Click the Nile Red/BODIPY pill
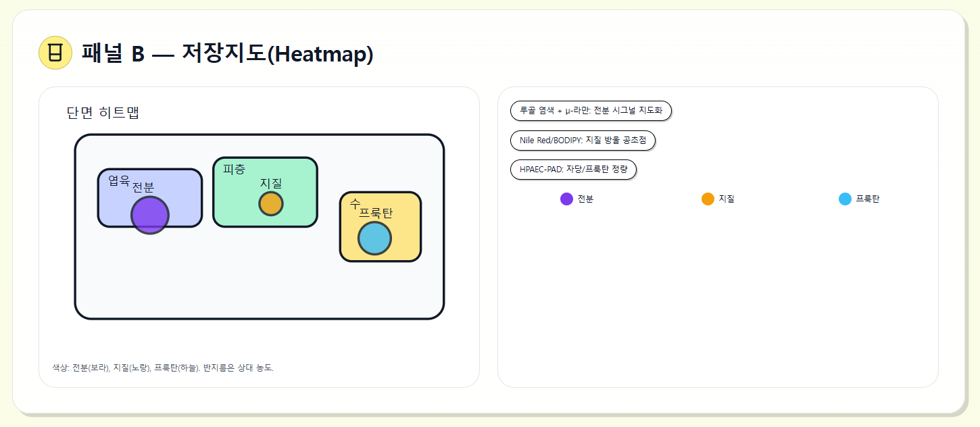This screenshot has width=980, height=427. 583,140
